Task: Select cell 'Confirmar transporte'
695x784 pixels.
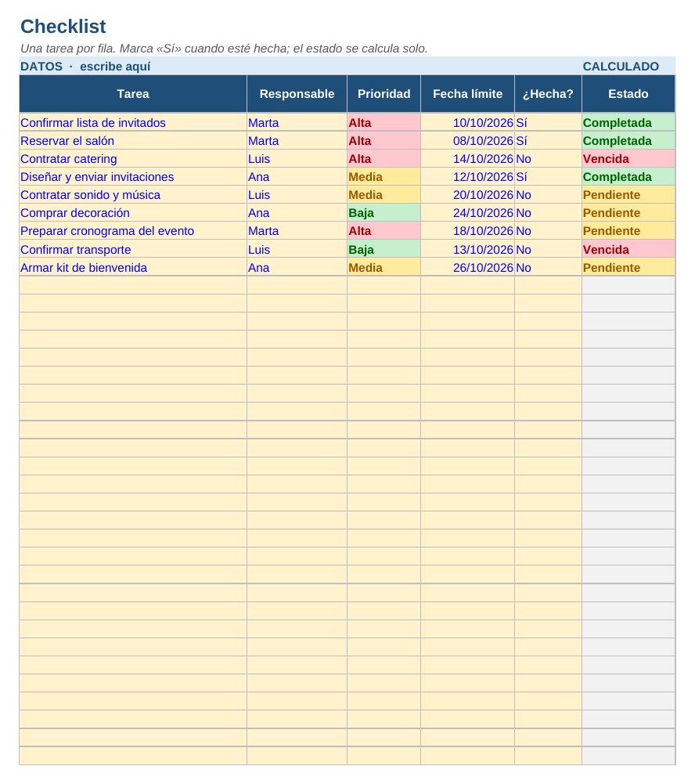Action: point(133,249)
